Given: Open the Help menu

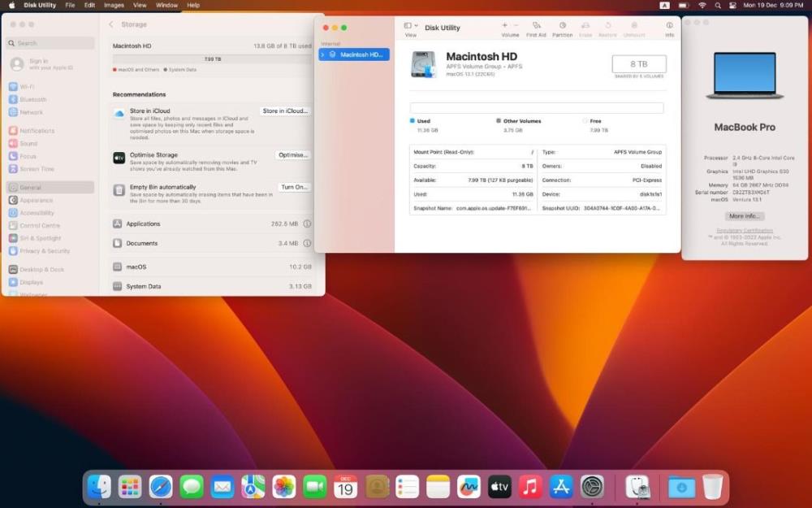Looking at the screenshot, I should [x=193, y=5].
